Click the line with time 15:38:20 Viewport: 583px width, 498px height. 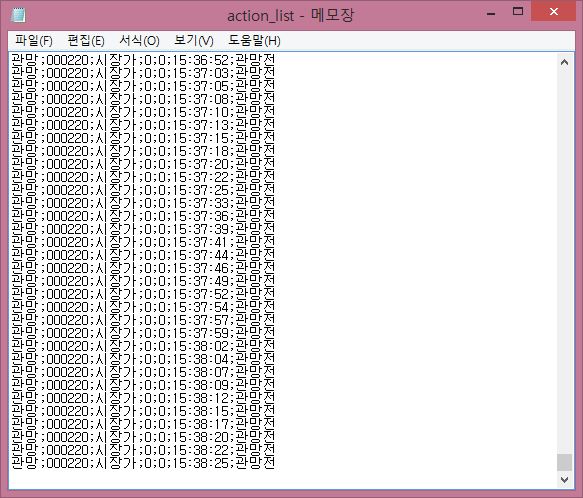coord(143,438)
